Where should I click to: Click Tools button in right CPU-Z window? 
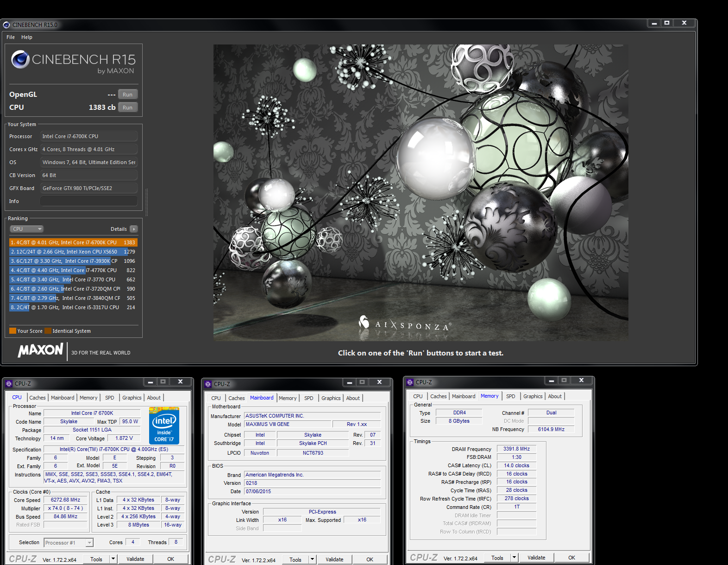click(497, 558)
